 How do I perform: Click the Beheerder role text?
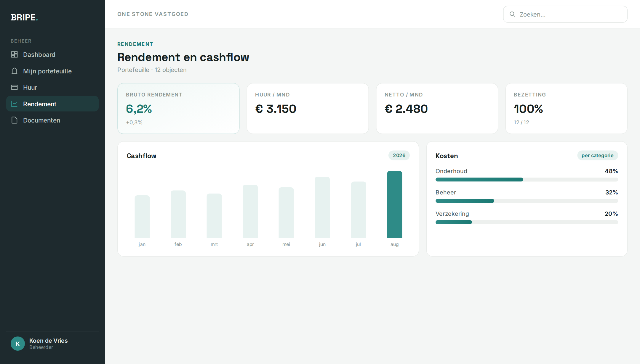pyautogui.click(x=41, y=347)
